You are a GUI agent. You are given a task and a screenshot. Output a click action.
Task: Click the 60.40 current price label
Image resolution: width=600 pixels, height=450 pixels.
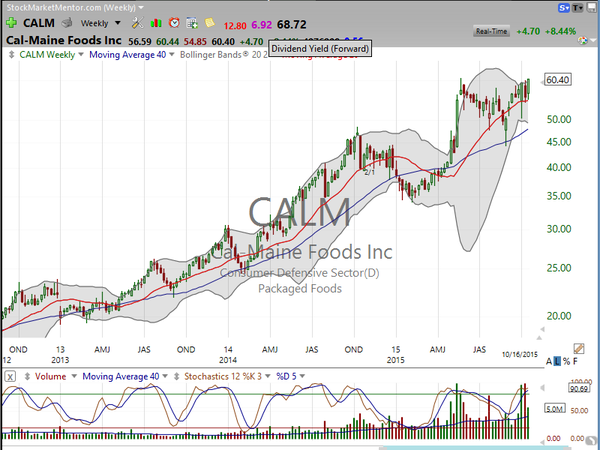pos(558,80)
